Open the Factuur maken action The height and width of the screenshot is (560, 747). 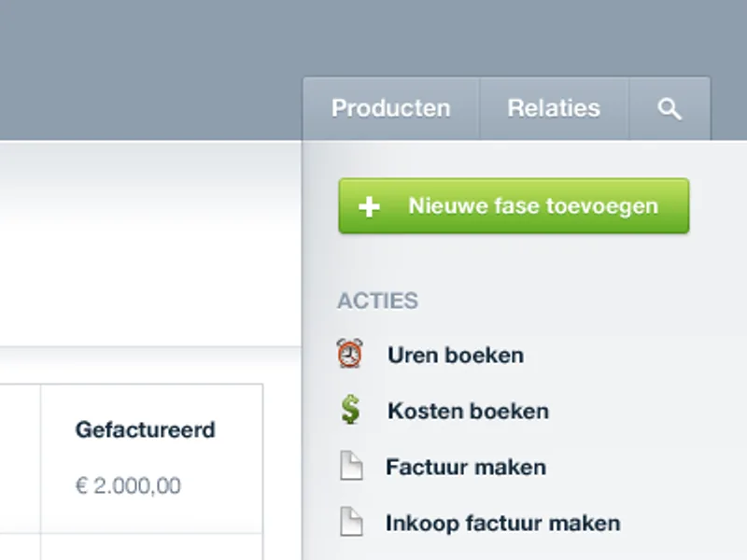click(466, 468)
